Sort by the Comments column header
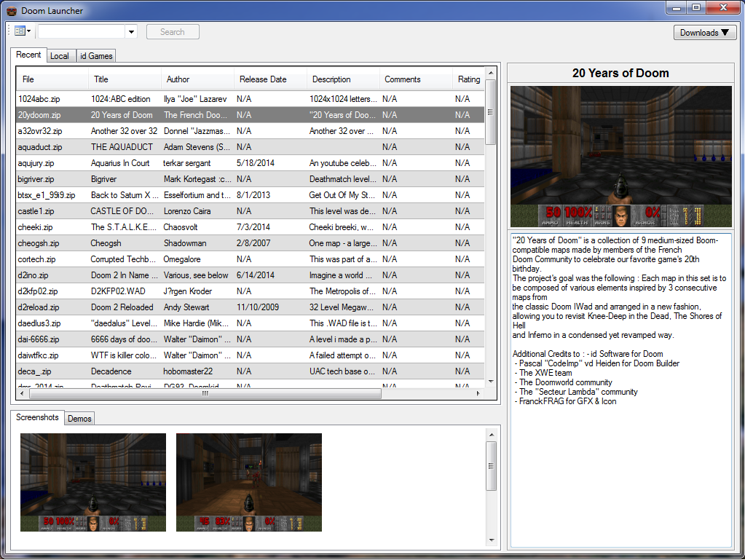 pos(416,79)
